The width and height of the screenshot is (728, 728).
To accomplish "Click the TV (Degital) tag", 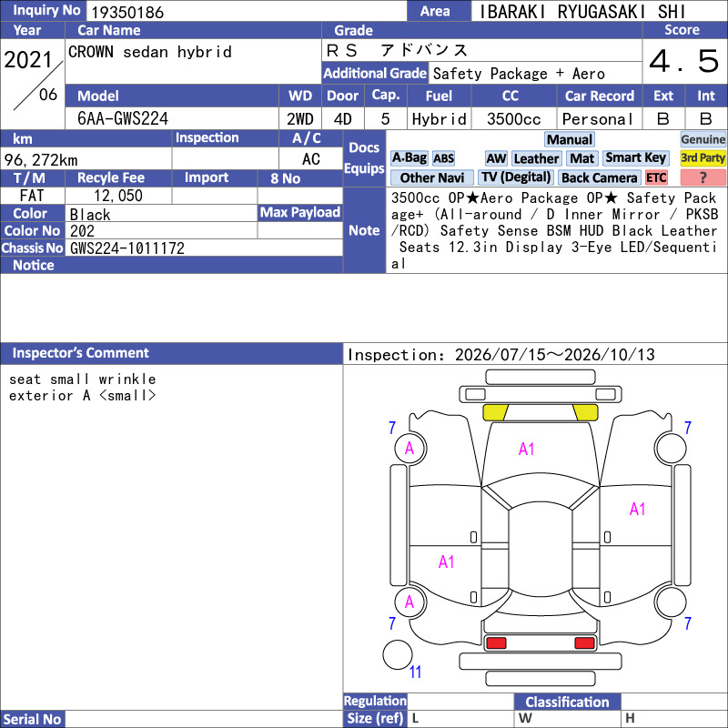I will [x=516, y=177].
